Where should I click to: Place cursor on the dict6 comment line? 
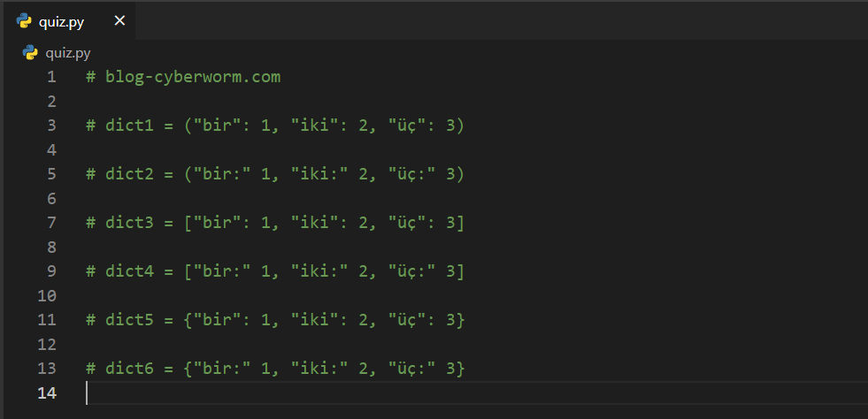[274, 368]
